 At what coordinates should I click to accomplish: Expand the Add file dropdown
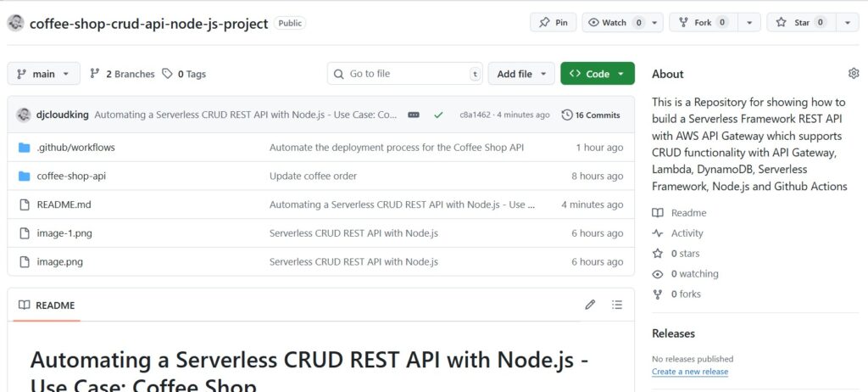tap(521, 74)
